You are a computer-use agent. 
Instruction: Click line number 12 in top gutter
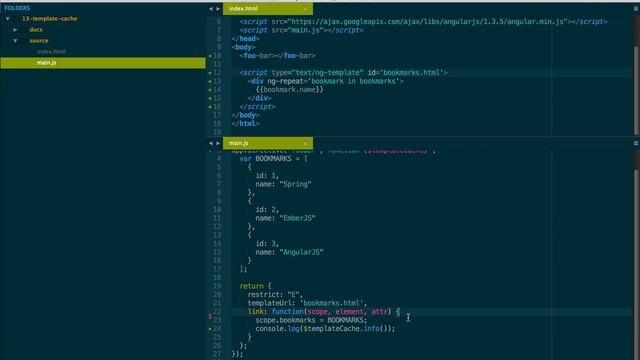point(217,73)
